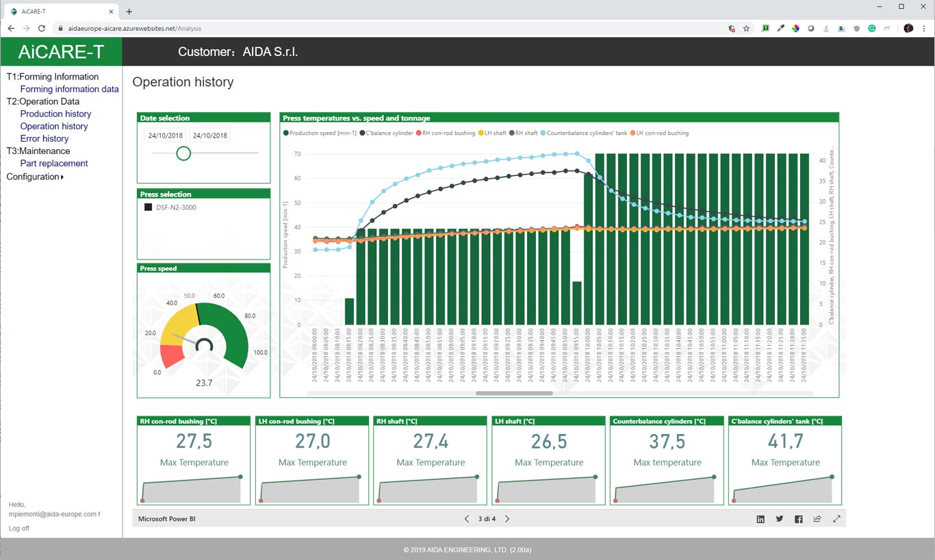Click the eyedropper extension icon
Image resolution: width=935 pixels, height=560 pixels.
[x=780, y=29]
